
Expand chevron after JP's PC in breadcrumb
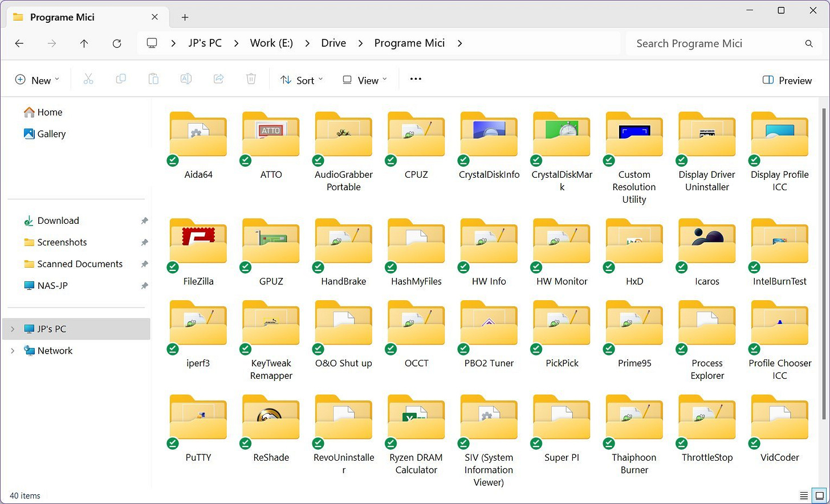pos(237,43)
